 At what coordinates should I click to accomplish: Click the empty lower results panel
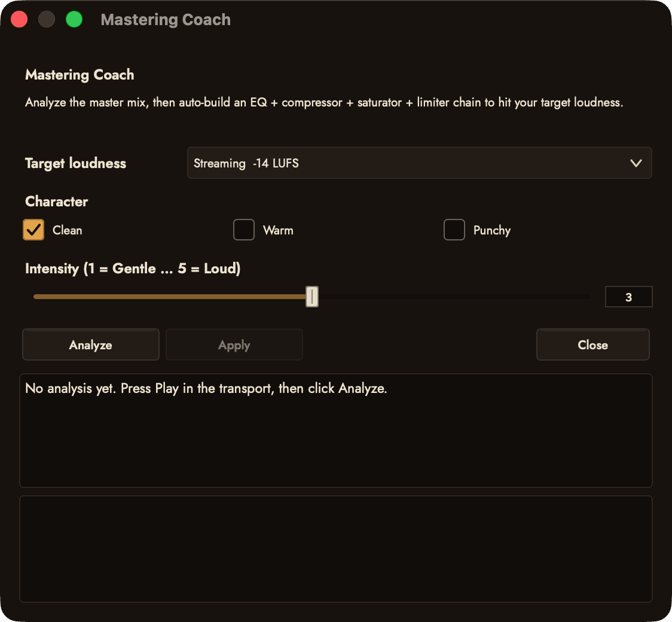pos(336,549)
